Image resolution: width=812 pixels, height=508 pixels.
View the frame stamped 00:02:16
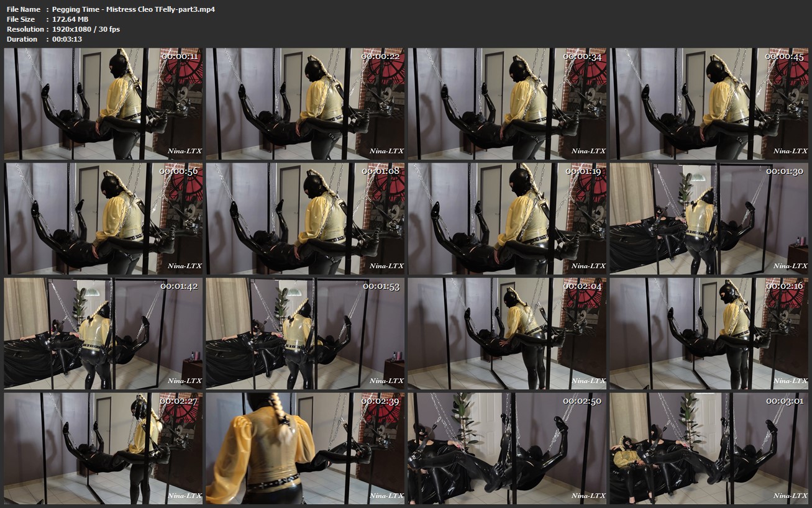pyautogui.click(x=709, y=333)
